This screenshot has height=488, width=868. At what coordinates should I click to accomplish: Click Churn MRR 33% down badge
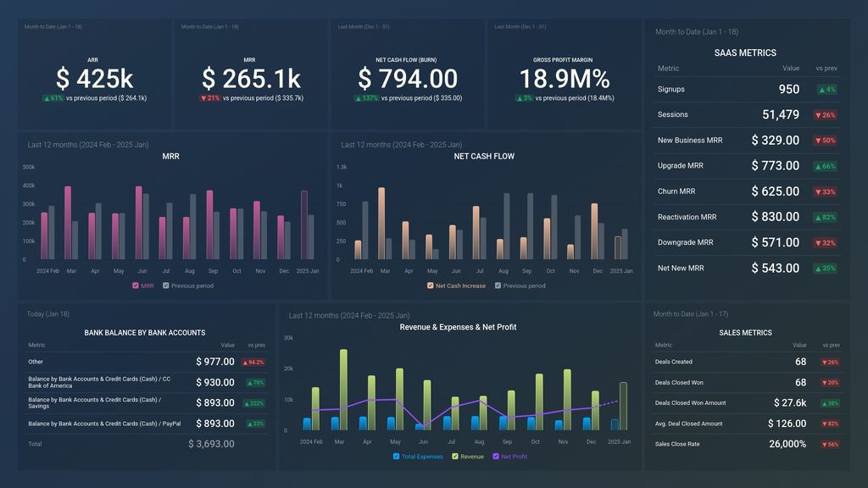[x=825, y=192]
